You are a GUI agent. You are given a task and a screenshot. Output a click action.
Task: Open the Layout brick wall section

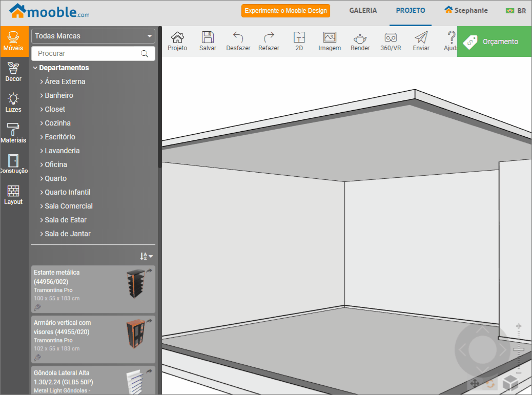(x=13, y=195)
